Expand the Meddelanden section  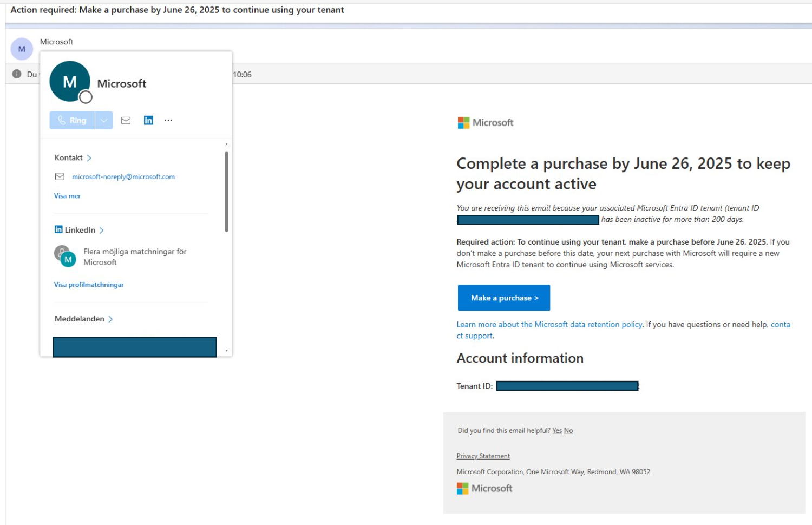(x=84, y=319)
